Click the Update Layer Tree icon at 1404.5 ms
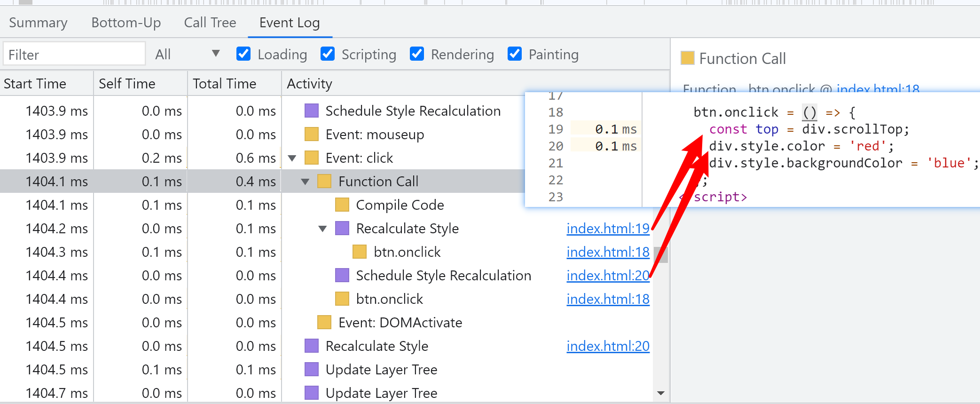 click(312, 370)
